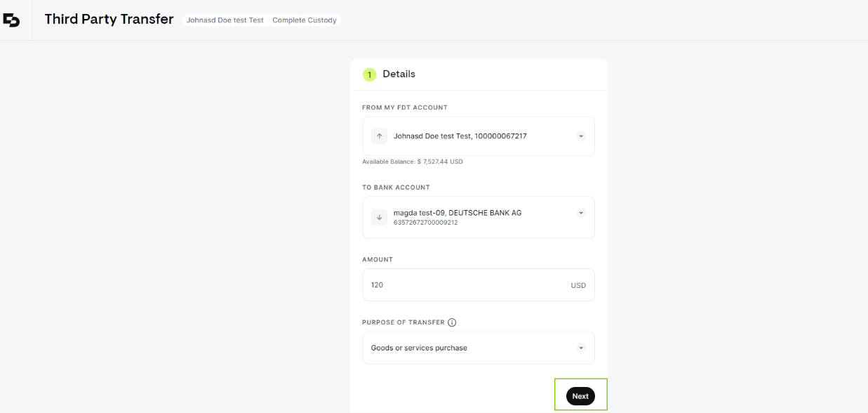Click the up-arrow icon in the FDT account field
The width and height of the screenshot is (868, 413).
(379, 136)
